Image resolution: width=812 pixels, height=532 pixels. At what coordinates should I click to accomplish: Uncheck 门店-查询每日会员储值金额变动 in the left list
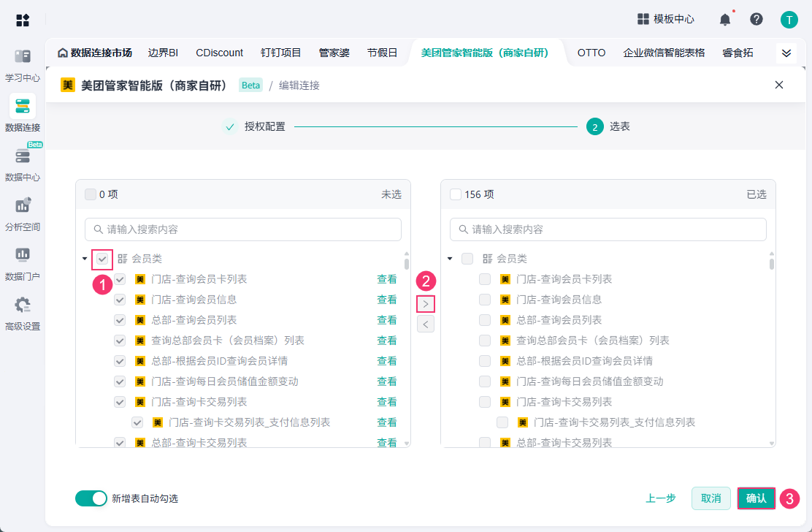[x=120, y=381]
